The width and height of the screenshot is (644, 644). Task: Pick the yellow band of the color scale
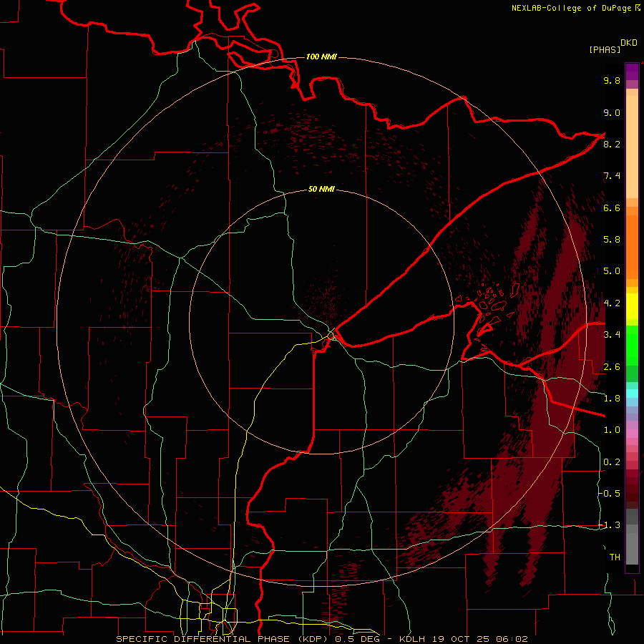click(632, 306)
